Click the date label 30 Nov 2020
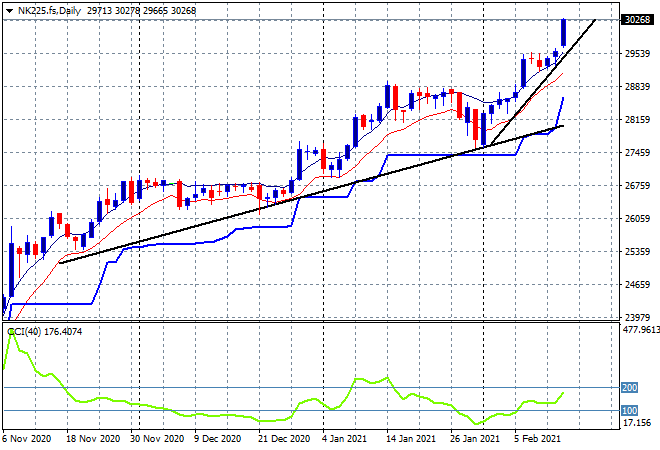The width and height of the screenshot is (660, 450). (157, 439)
